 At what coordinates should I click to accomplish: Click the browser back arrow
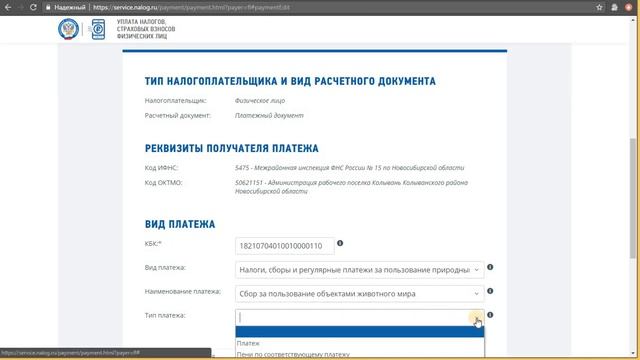pos(8,7)
